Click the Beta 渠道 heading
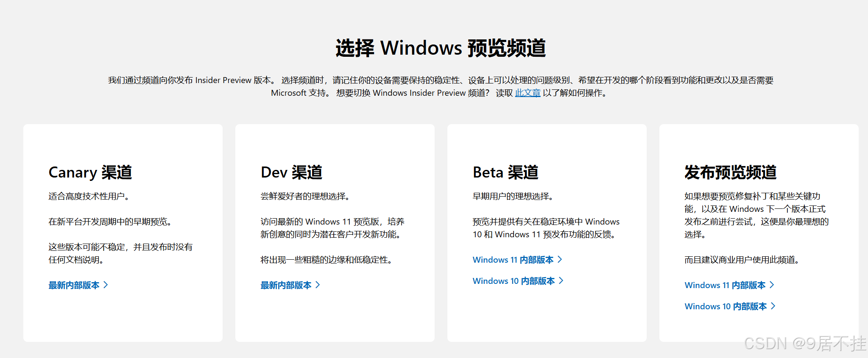Viewport: 868px width, 358px height. [x=505, y=172]
